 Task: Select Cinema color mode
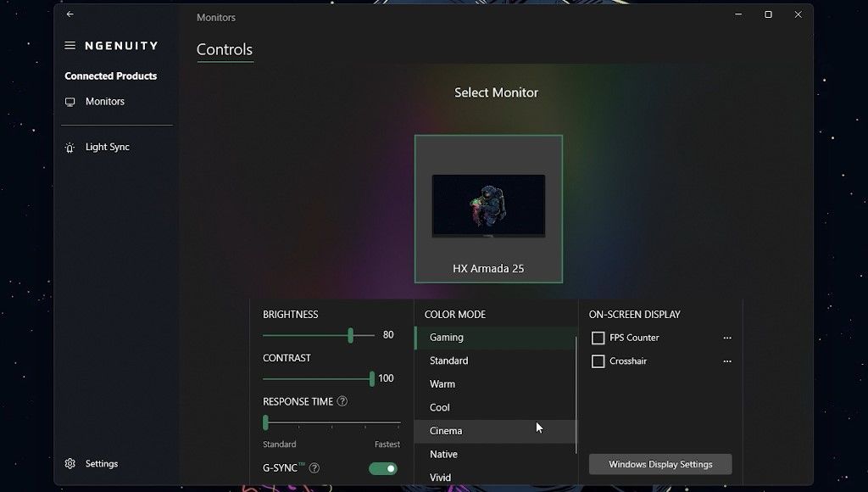[x=495, y=431]
